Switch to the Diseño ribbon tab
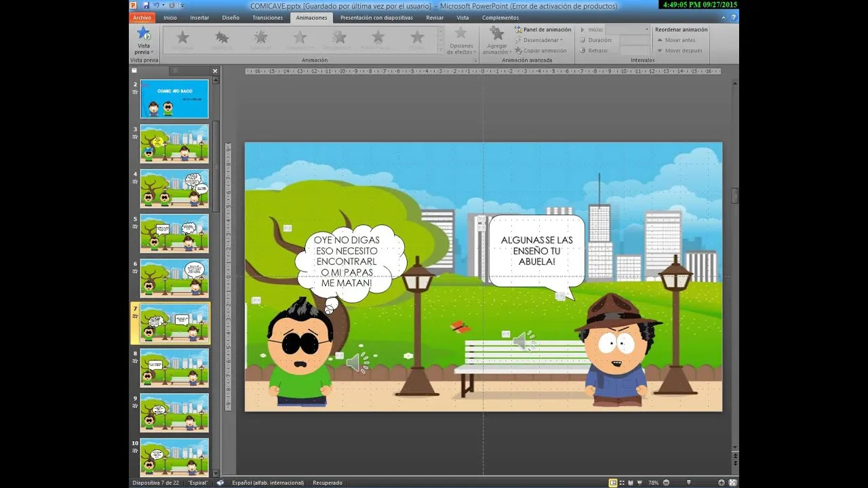 (x=231, y=18)
